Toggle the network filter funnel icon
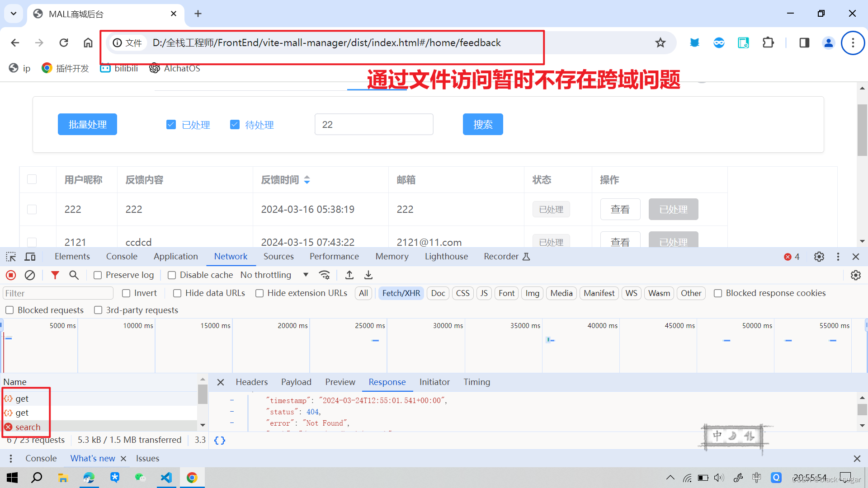 coord(55,275)
